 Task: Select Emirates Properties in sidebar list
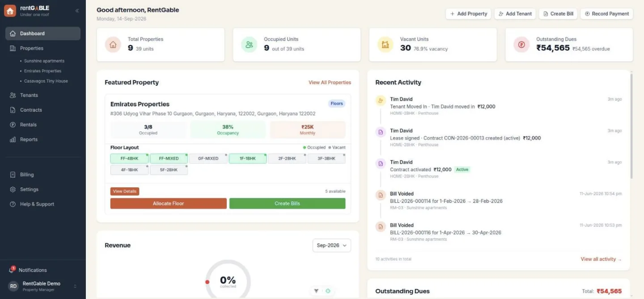pos(42,71)
